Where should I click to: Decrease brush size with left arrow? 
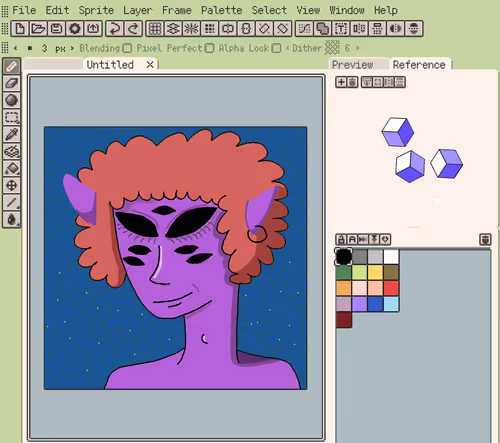coord(16,48)
